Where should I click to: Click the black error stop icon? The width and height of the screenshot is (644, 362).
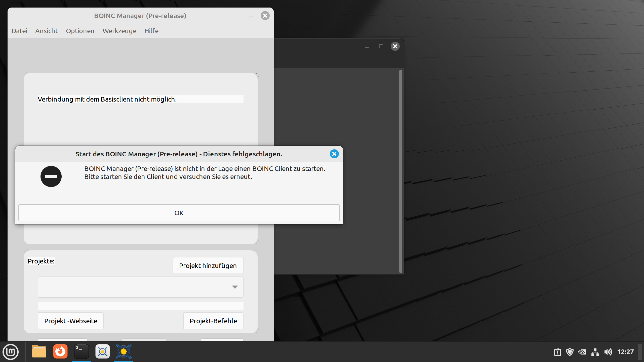51,176
